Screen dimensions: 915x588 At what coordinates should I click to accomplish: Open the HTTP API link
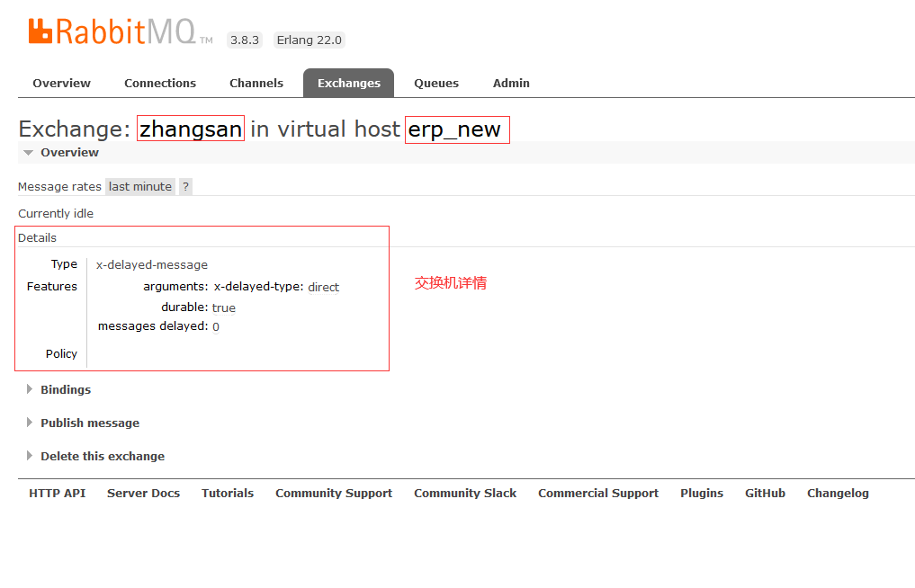click(x=57, y=493)
